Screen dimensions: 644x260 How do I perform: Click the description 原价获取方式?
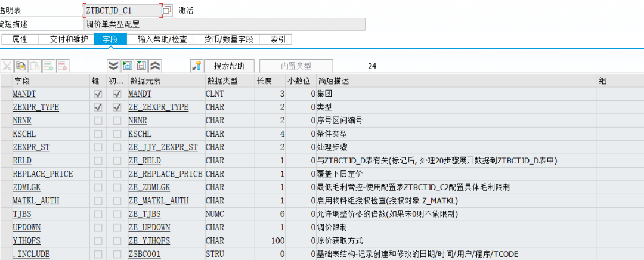339,241
